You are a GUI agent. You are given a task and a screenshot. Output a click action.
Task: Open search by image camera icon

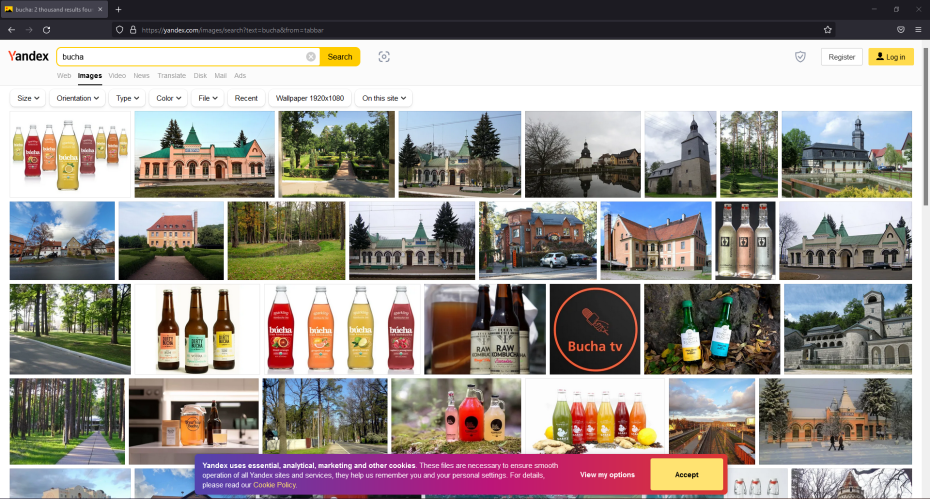384,57
